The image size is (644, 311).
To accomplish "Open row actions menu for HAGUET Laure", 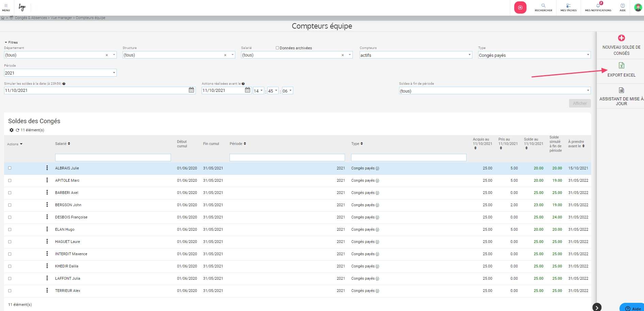I will click(x=47, y=241).
